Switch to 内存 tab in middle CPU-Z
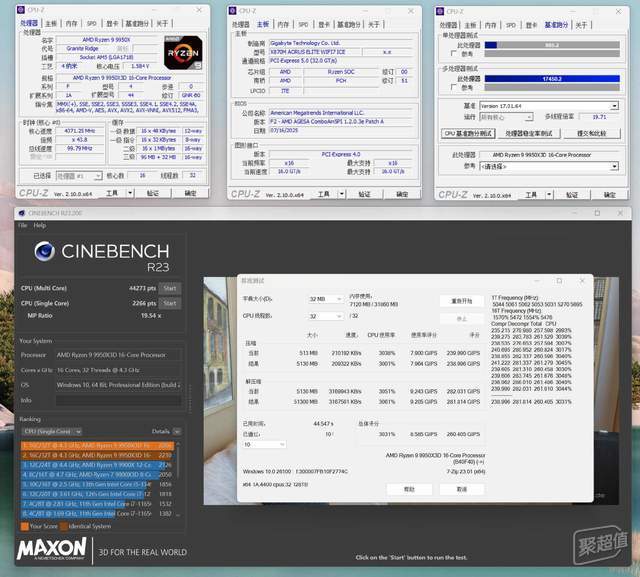The height and width of the screenshot is (577, 640). 283,24
